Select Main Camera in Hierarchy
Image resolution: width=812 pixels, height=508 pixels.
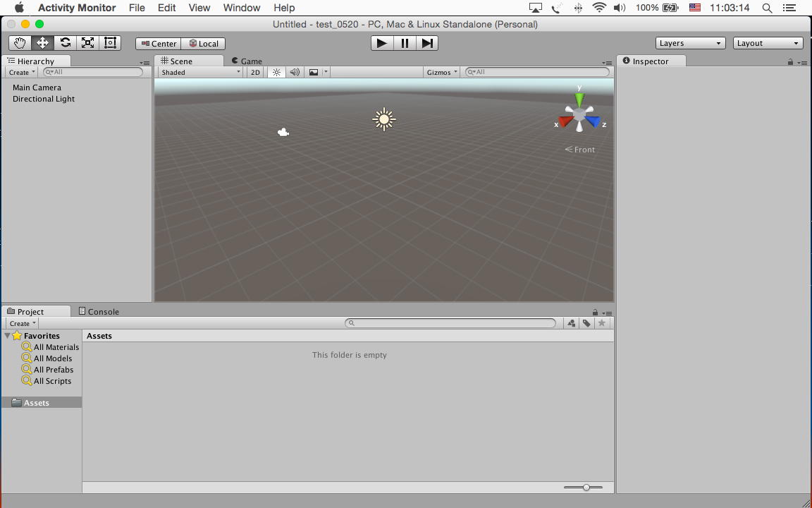pyautogui.click(x=37, y=87)
